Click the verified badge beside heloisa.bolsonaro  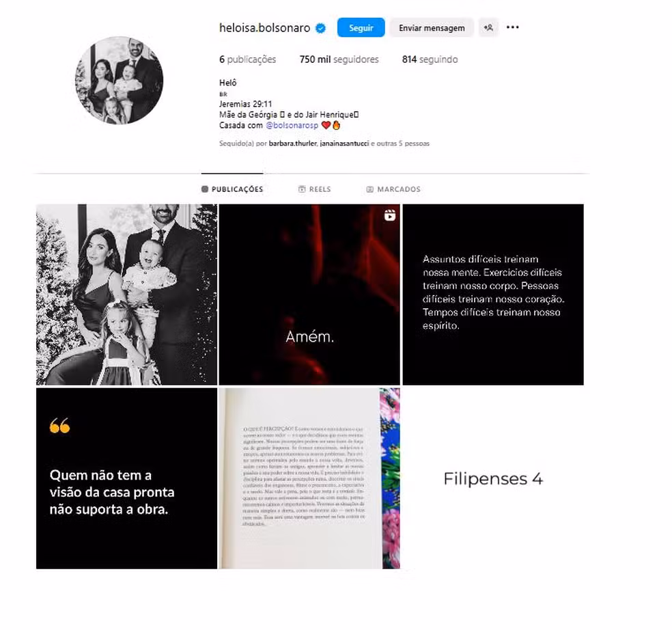[x=320, y=28]
